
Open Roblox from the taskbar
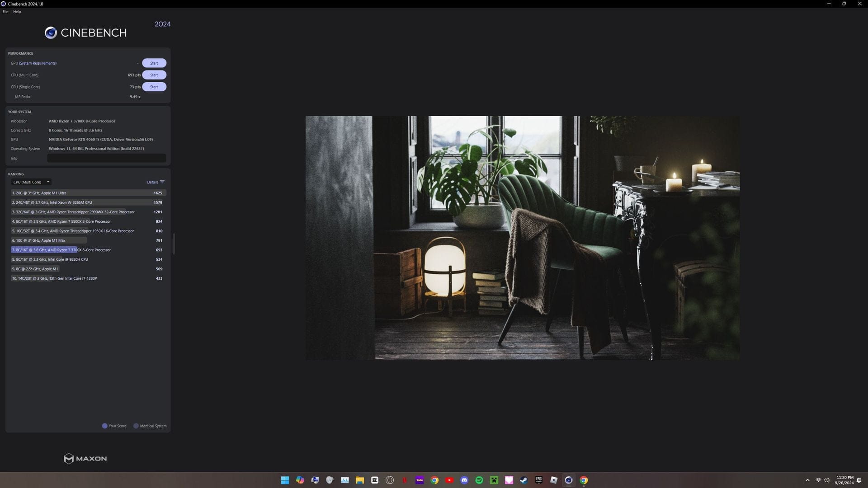tap(554, 480)
